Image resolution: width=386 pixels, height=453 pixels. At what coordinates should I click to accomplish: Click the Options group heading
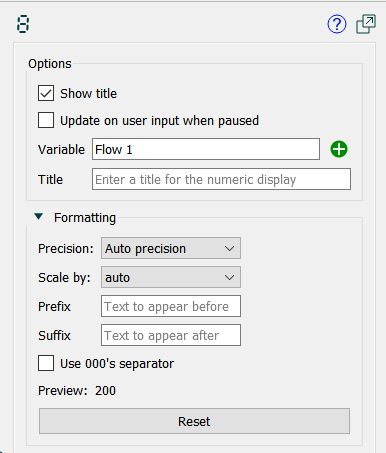50,64
